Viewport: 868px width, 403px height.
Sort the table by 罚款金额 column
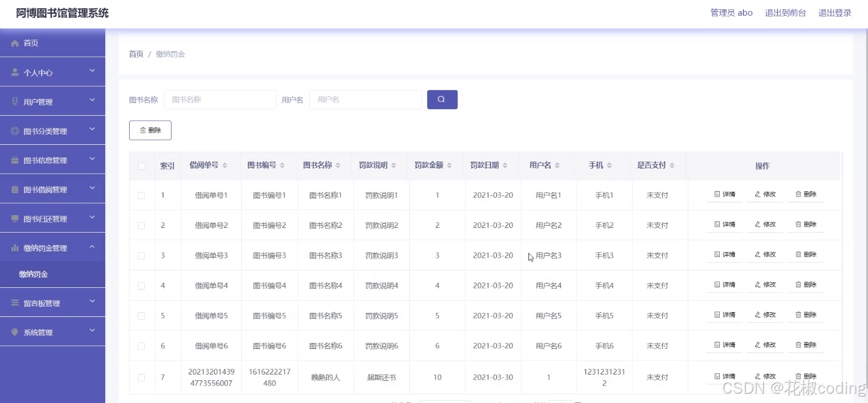pyautogui.click(x=449, y=165)
